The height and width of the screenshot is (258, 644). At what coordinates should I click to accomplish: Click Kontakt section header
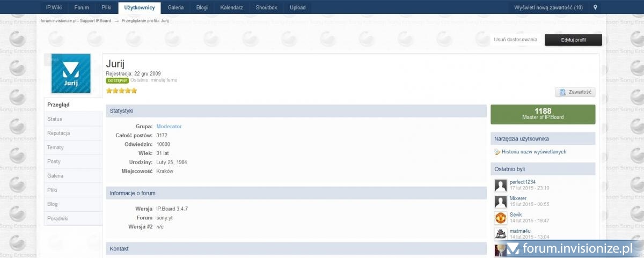[296, 249]
